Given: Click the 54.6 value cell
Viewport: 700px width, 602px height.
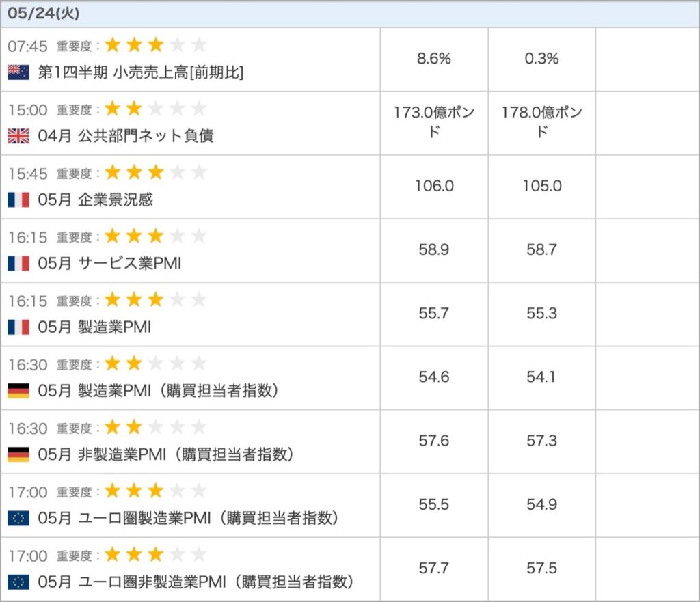Looking at the screenshot, I should (434, 377).
